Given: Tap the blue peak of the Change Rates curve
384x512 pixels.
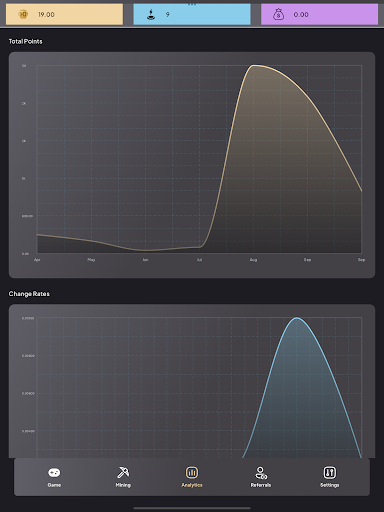Looking at the screenshot, I should click(297, 318).
